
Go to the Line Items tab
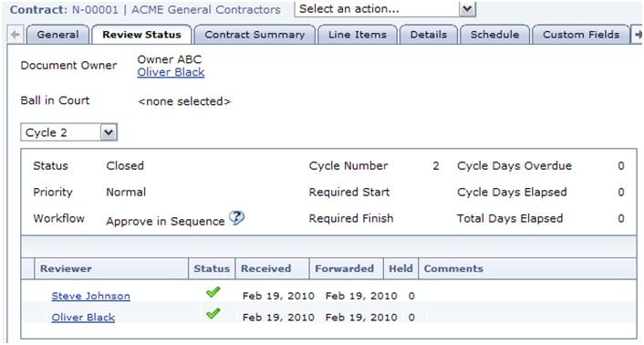[358, 35]
